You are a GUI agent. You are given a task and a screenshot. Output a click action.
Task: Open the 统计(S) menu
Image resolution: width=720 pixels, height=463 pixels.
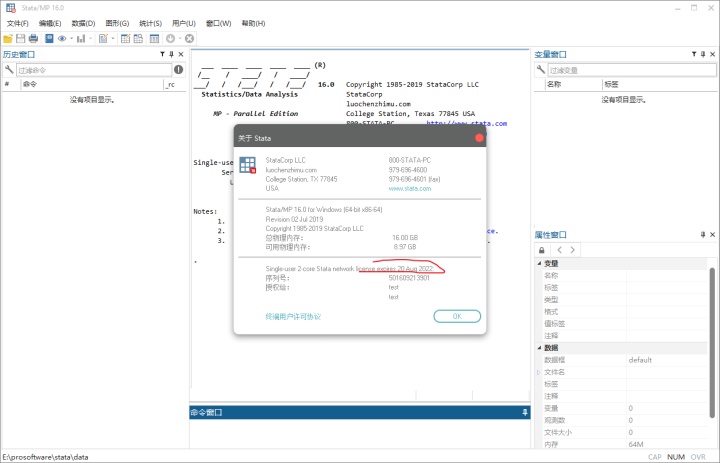[x=151, y=23]
